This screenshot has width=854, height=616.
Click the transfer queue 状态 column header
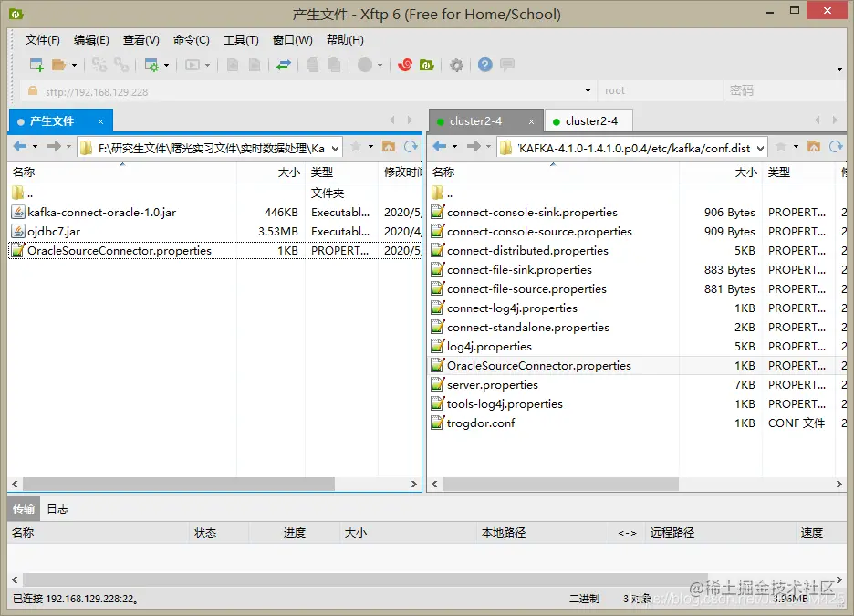218,533
